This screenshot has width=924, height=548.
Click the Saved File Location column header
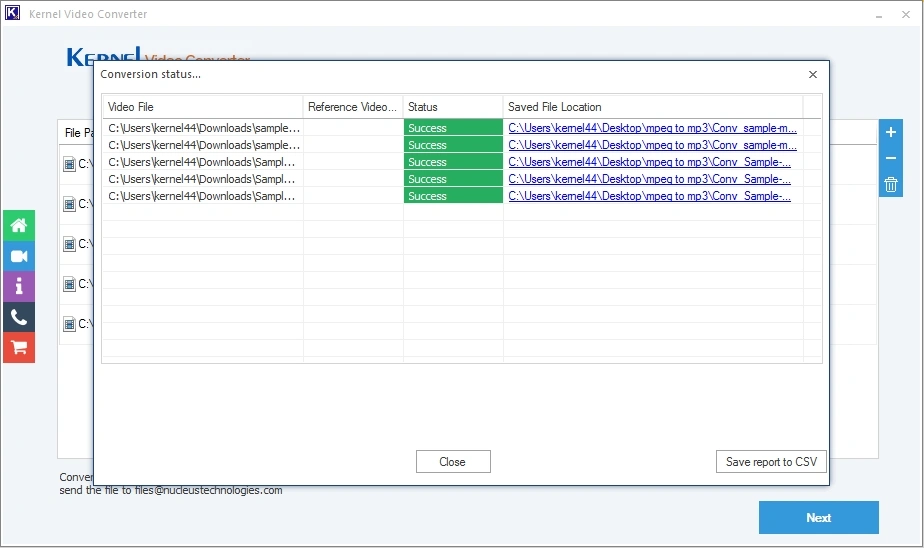tap(653, 107)
